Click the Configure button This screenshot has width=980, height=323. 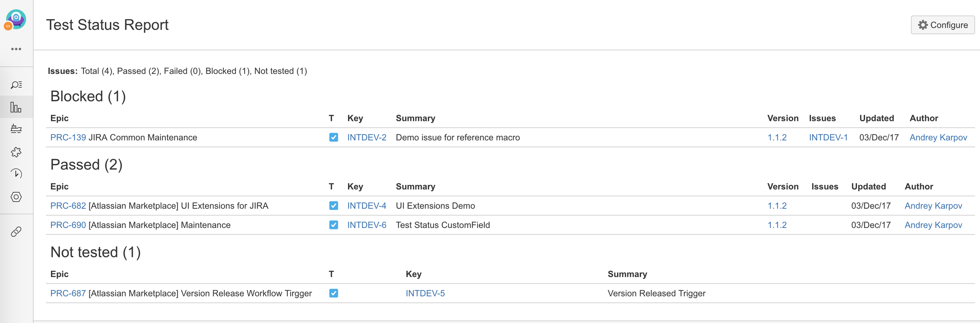click(942, 25)
